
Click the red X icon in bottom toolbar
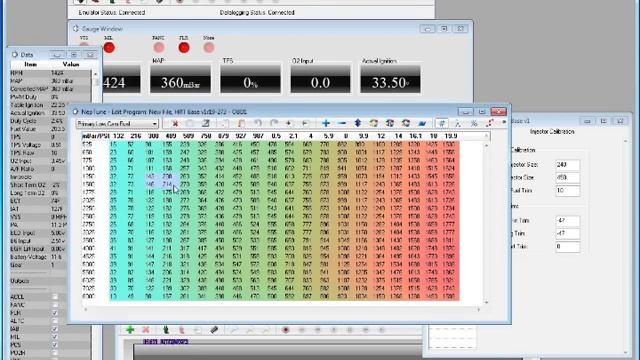(146, 330)
